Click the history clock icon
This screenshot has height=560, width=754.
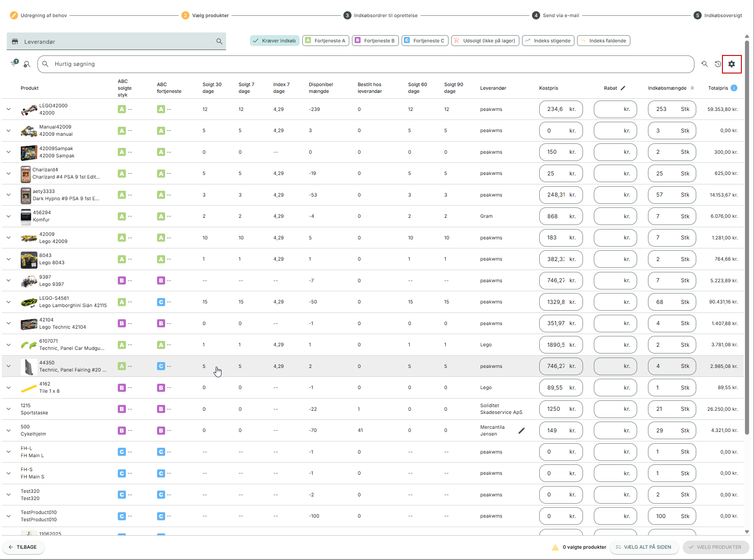click(x=718, y=64)
